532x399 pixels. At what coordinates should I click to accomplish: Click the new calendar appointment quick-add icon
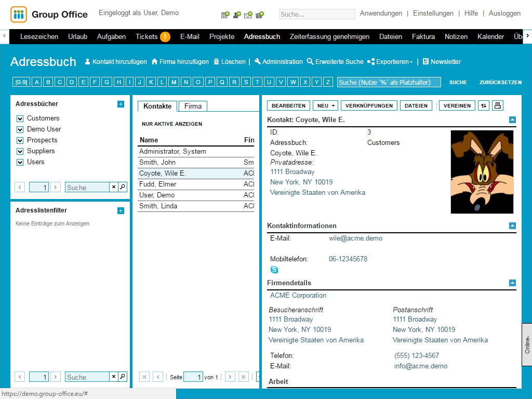click(225, 15)
